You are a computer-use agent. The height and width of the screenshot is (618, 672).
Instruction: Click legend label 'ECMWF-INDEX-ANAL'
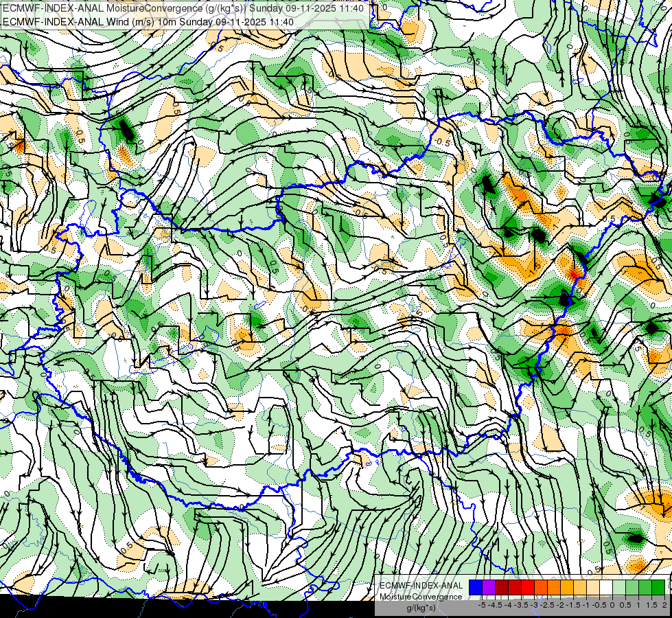tap(421, 586)
